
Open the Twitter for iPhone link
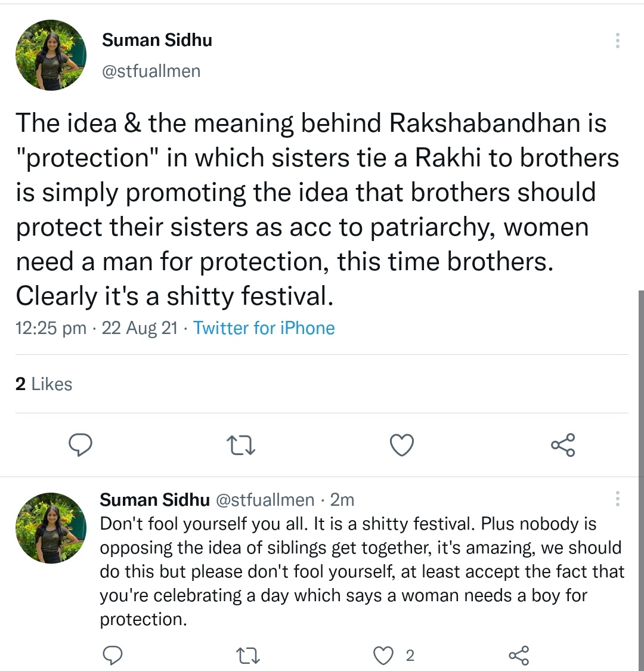point(264,328)
